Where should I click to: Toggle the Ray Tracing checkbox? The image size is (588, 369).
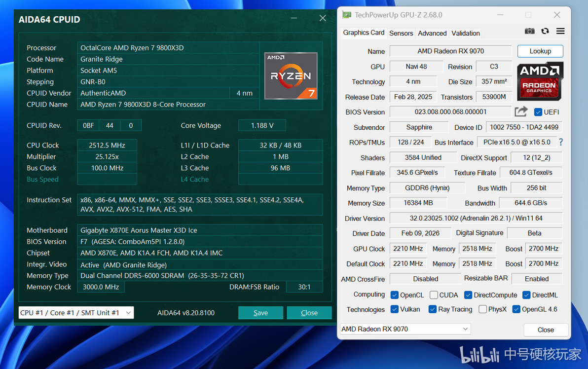tap(433, 309)
